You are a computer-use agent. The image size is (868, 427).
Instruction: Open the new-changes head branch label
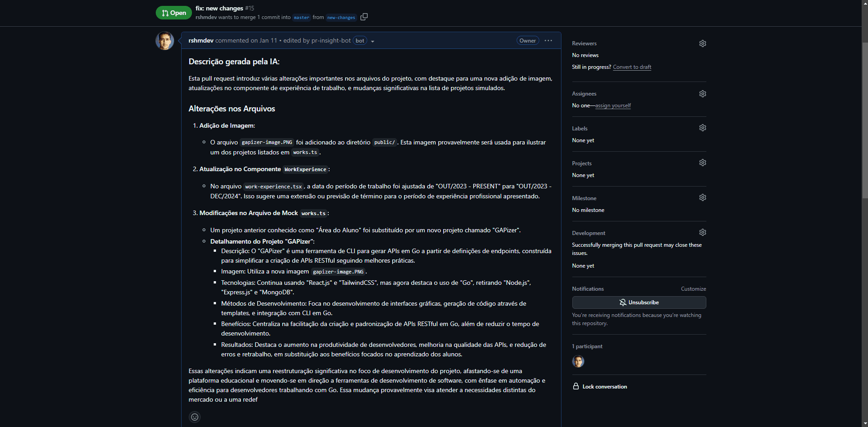[341, 18]
